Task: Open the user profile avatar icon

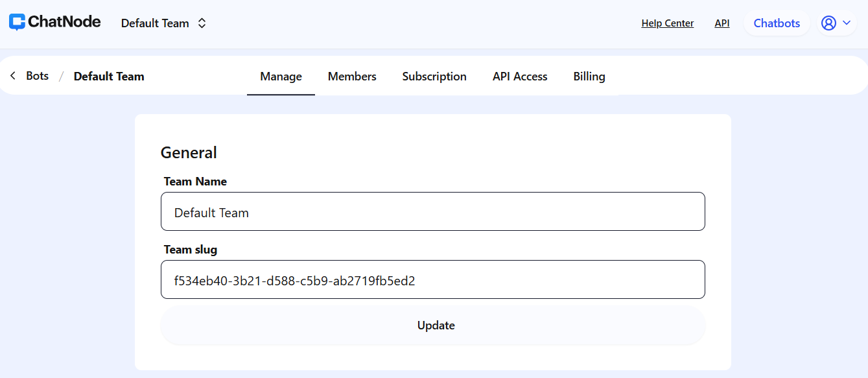Action: [x=828, y=23]
